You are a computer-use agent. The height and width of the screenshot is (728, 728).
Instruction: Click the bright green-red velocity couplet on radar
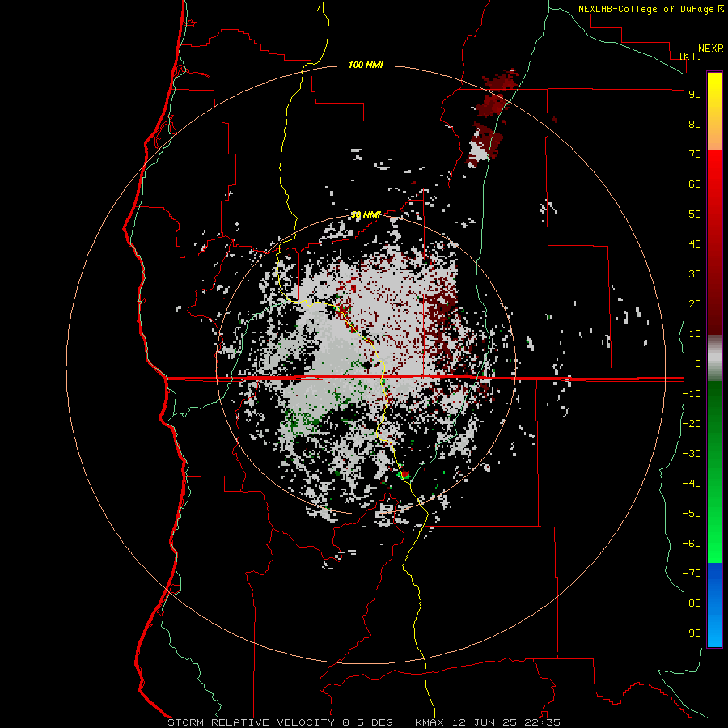click(404, 474)
